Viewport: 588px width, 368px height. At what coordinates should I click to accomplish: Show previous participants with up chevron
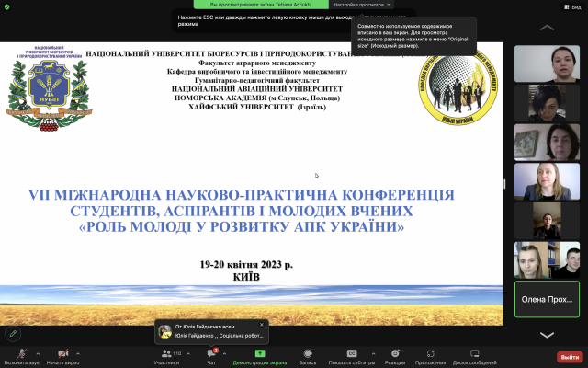[547, 28]
